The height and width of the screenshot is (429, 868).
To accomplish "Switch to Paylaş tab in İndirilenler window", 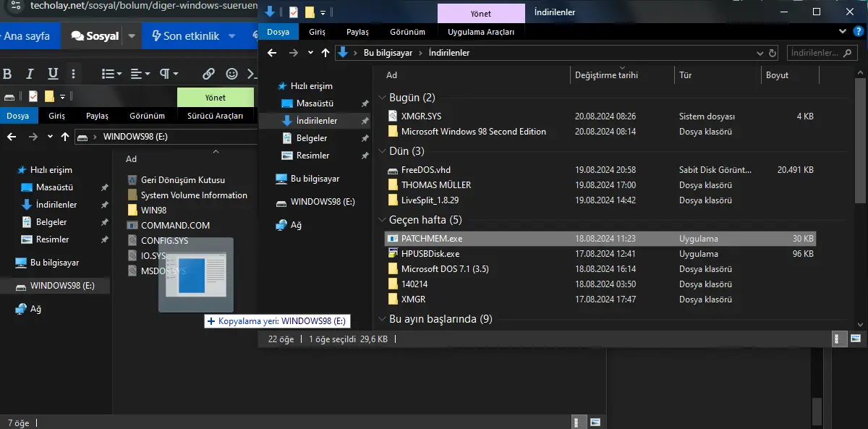I will [357, 32].
